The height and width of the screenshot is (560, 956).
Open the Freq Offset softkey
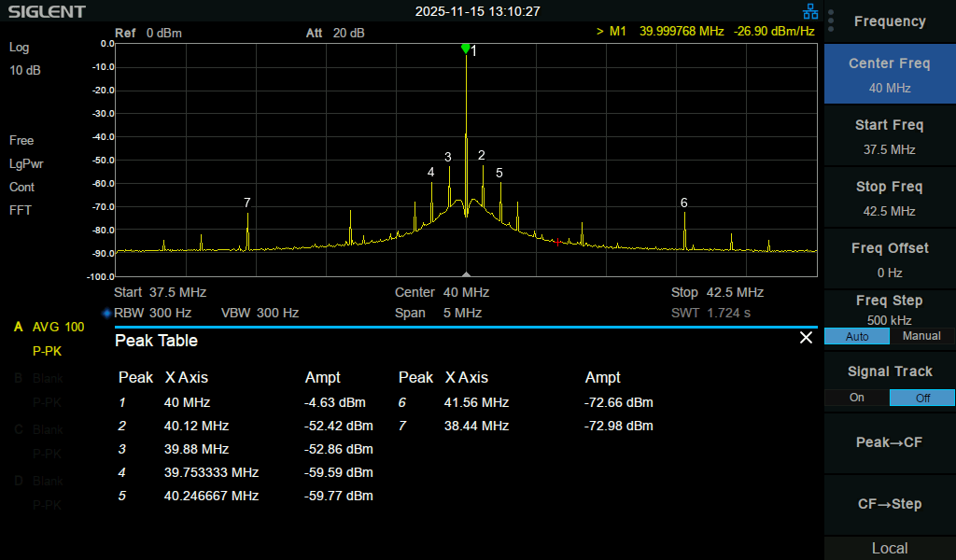(890, 259)
